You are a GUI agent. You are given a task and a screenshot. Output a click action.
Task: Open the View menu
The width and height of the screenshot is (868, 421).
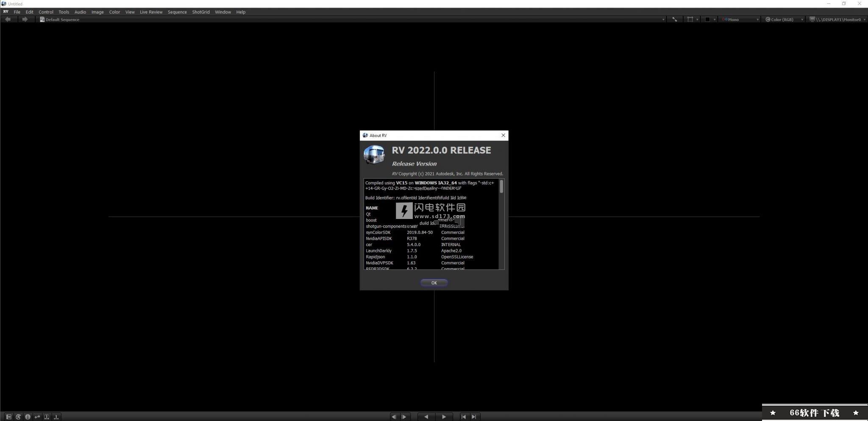point(130,12)
